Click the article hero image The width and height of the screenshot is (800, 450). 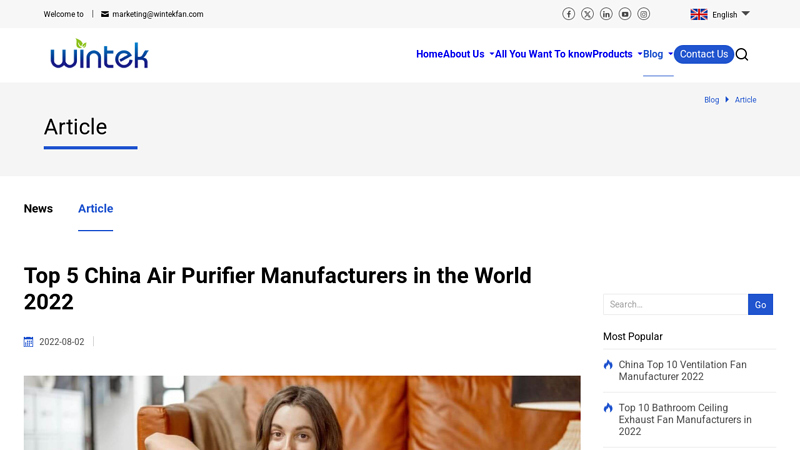click(302, 413)
